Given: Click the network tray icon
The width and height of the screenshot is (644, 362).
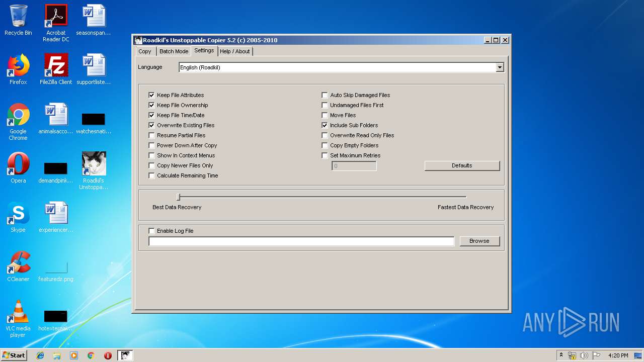Looking at the screenshot, I should 572,355.
